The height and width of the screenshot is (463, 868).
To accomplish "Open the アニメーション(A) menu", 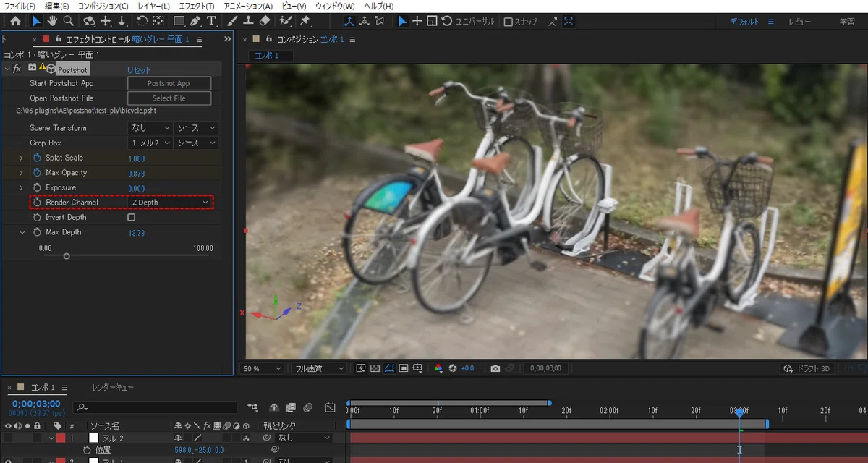I will coord(248,6).
